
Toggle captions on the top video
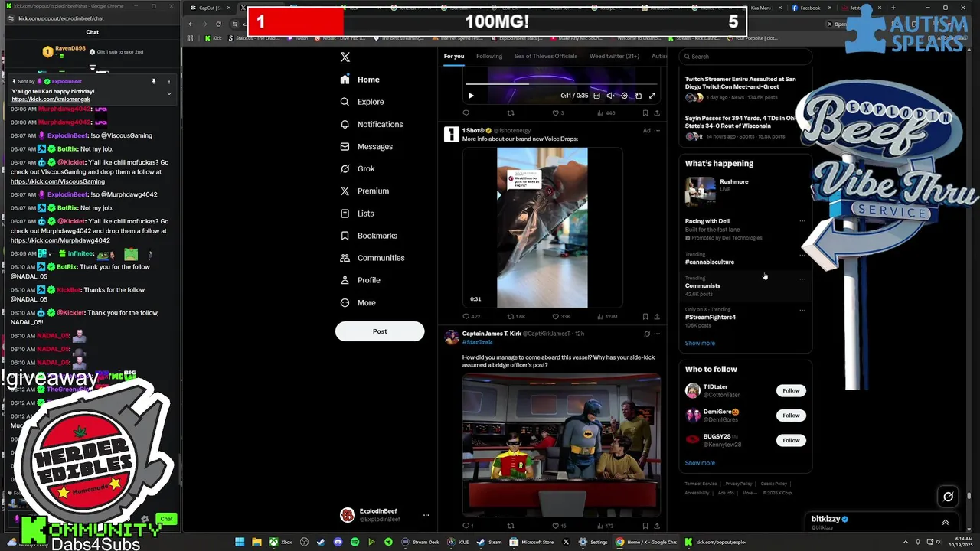point(596,96)
